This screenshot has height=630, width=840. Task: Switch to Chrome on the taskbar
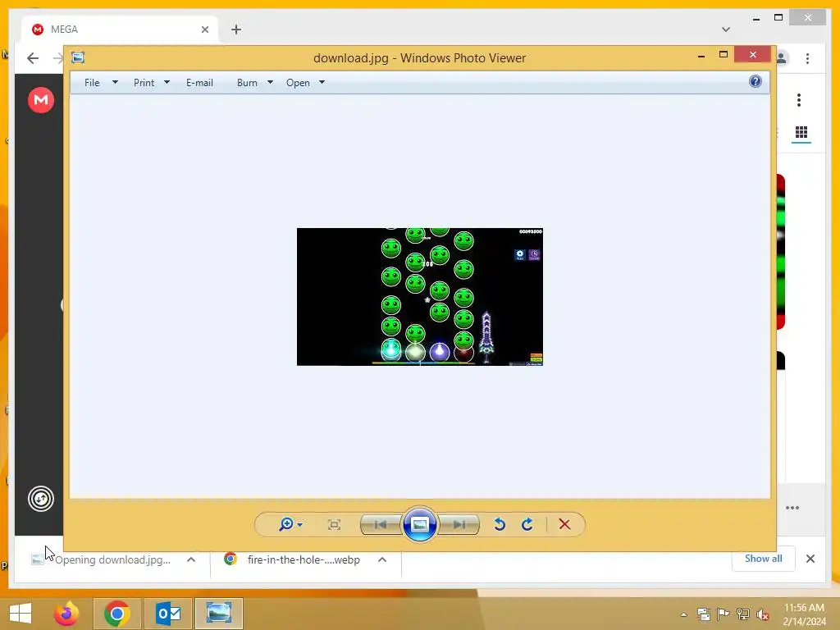click(x=117, y=614)
